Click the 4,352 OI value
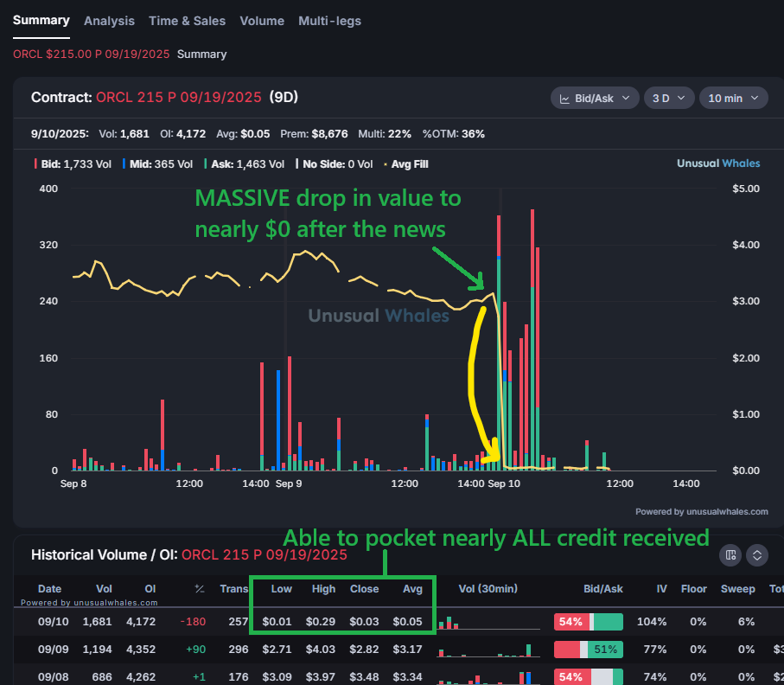The width and height of the screenshot is (784, 685). click(x=141, y=649)
